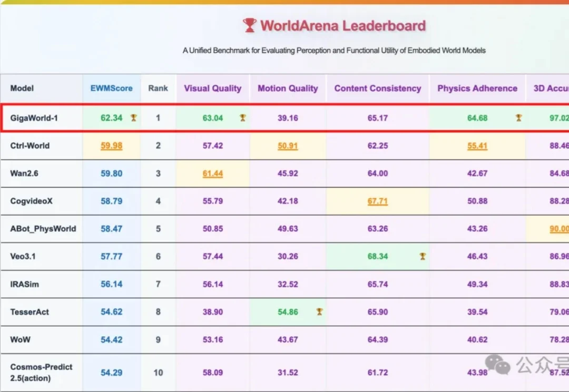Click the underlined Wan2.6 Visual Quality 61.44
This screenshot has width=569, height=392.
pos(213,173)
